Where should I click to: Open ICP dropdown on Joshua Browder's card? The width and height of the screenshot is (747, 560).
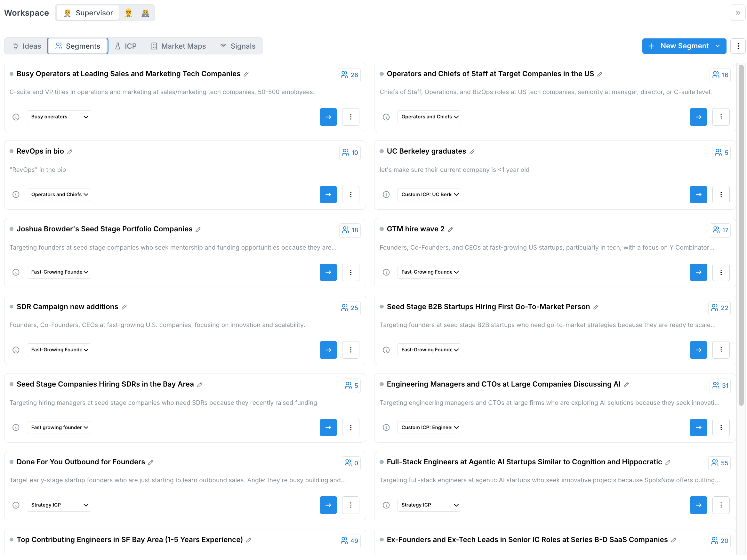[59, 272]
